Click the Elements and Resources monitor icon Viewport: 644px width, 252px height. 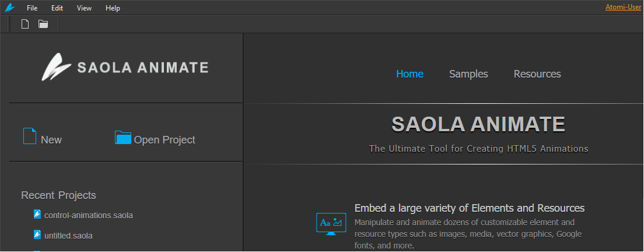pyautogui.click(x=331, y=224)
